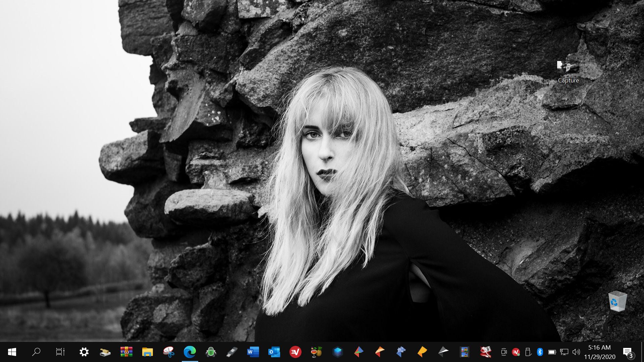Click Bluetooth icon in system tray
644x362 pixels.
pyautogui.click(x=540, y=352)
